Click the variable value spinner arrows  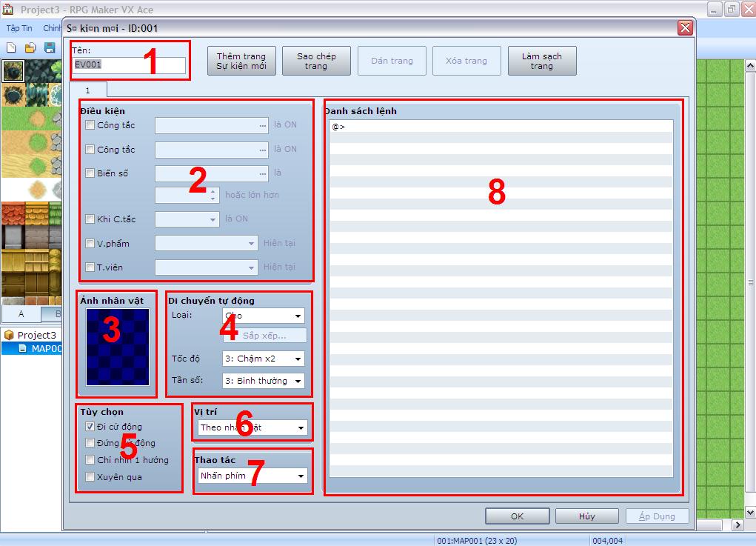coord(213,195)
